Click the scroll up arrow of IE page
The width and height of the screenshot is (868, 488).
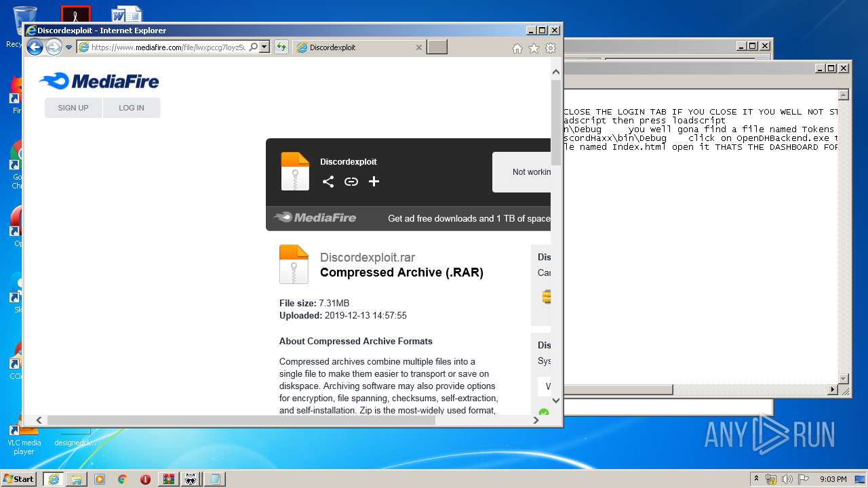(x=556, y=72)
